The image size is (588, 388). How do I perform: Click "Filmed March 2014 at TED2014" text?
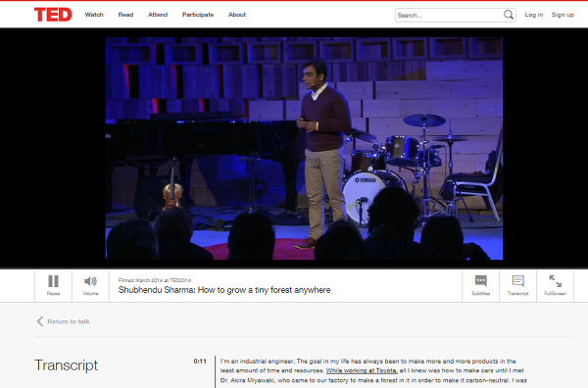(x=155, y=280)
